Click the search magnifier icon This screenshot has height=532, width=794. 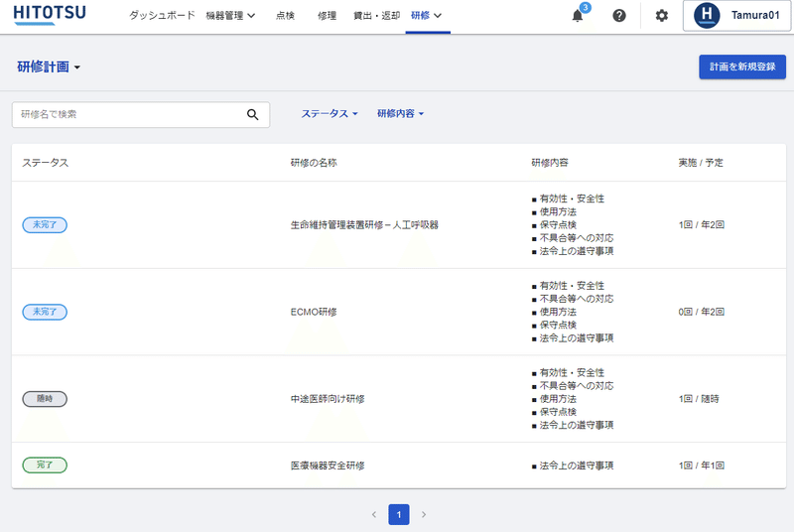[253, 114]
